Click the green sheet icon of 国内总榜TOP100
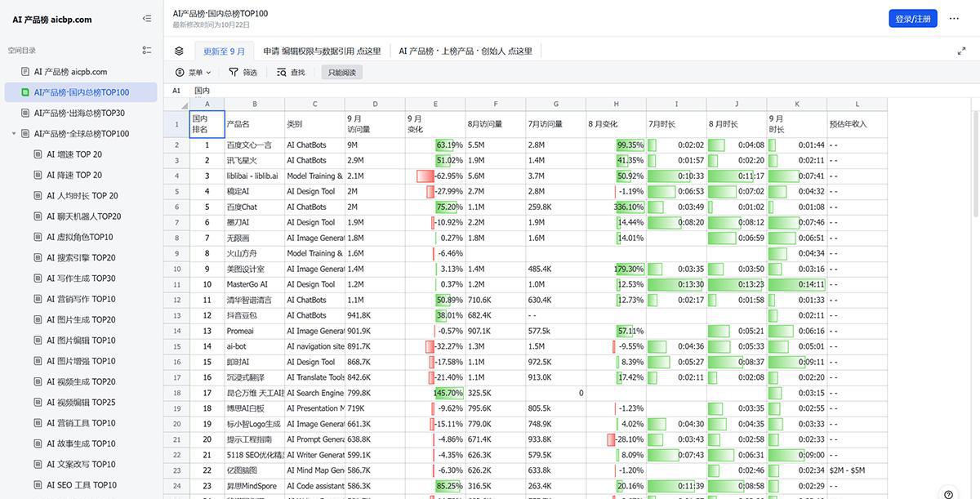 25,92
